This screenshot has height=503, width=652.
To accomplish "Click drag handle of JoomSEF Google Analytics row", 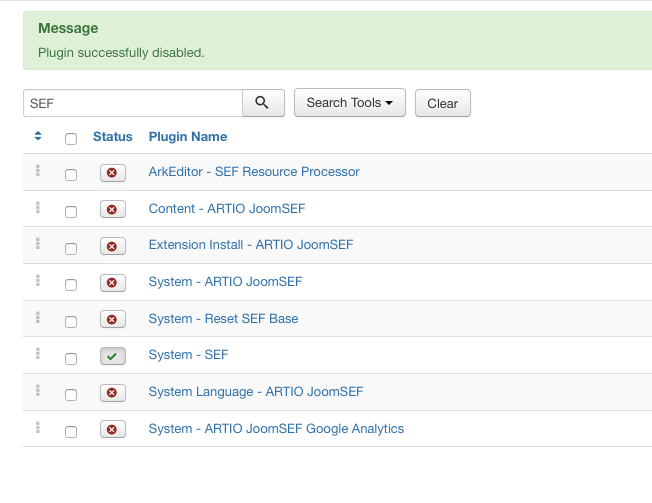I will pos(38,427).
